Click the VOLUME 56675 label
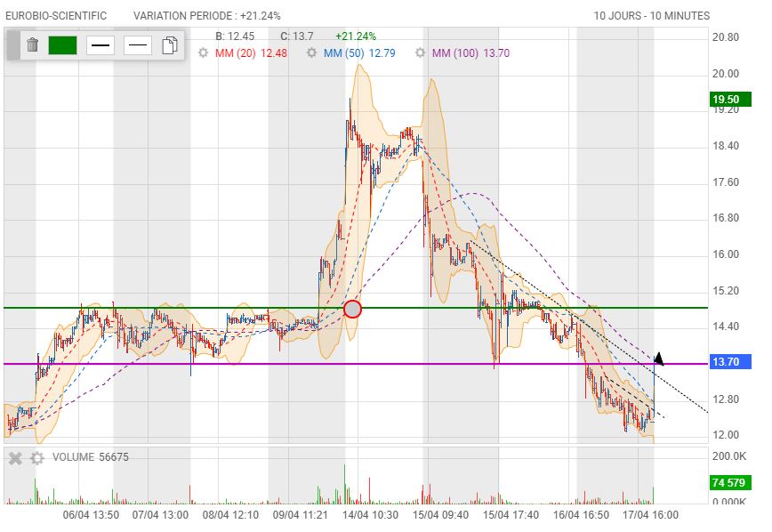 pos(91,457)
